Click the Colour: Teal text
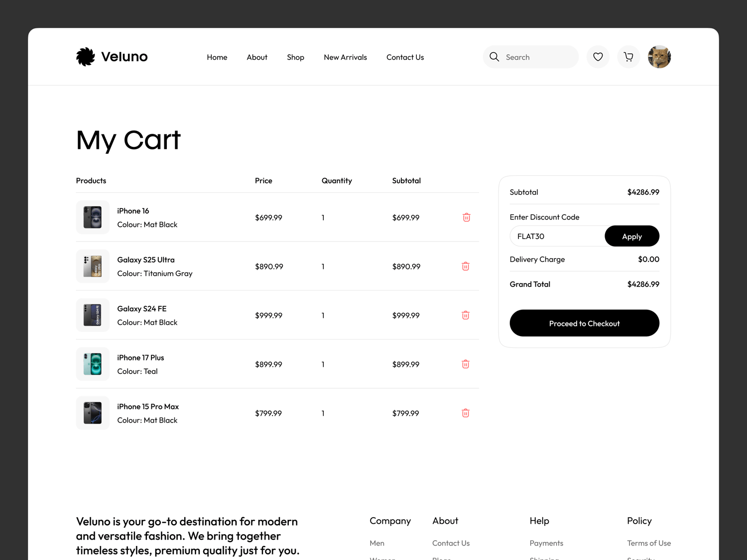 click(x=137, y=371)
